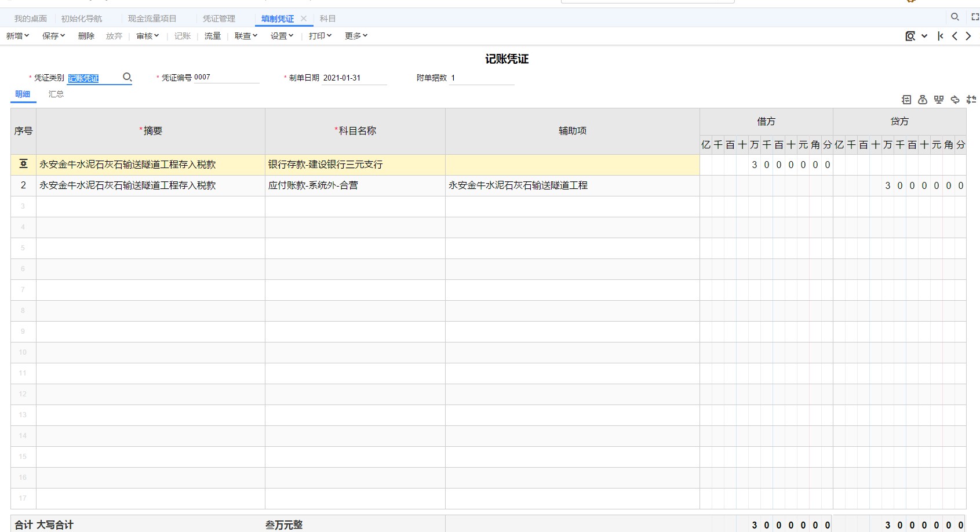This screenshot has width=980, height=532.
Task: Click the entry list transfer icon above table
Action: pos(906,100)
